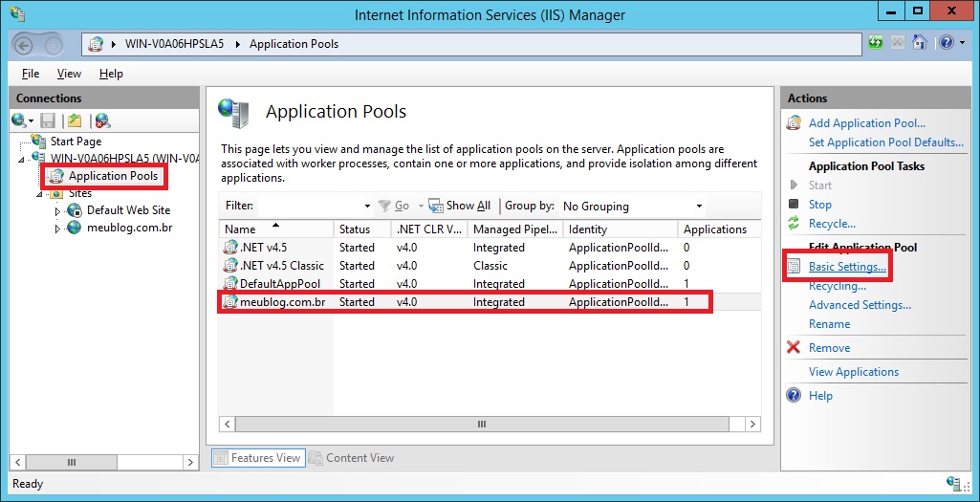
Task: Open the dropdown arrow next to Go
Action: 421,206
